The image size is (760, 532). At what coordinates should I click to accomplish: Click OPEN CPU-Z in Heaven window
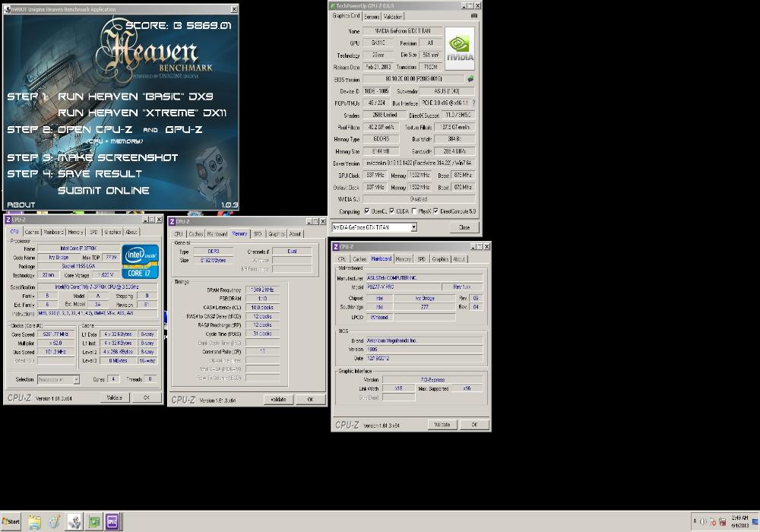click(95, 130)
